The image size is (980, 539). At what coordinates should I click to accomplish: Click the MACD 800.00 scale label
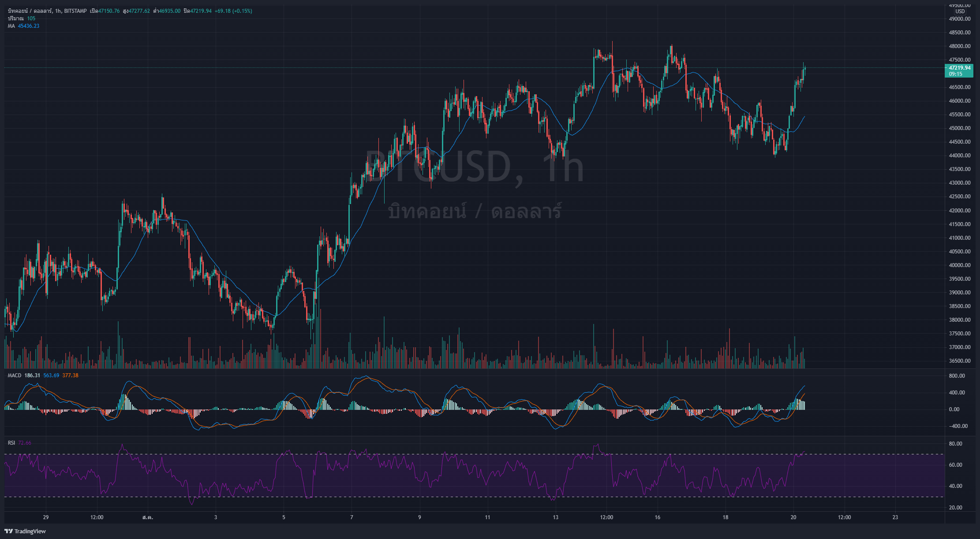957,376
